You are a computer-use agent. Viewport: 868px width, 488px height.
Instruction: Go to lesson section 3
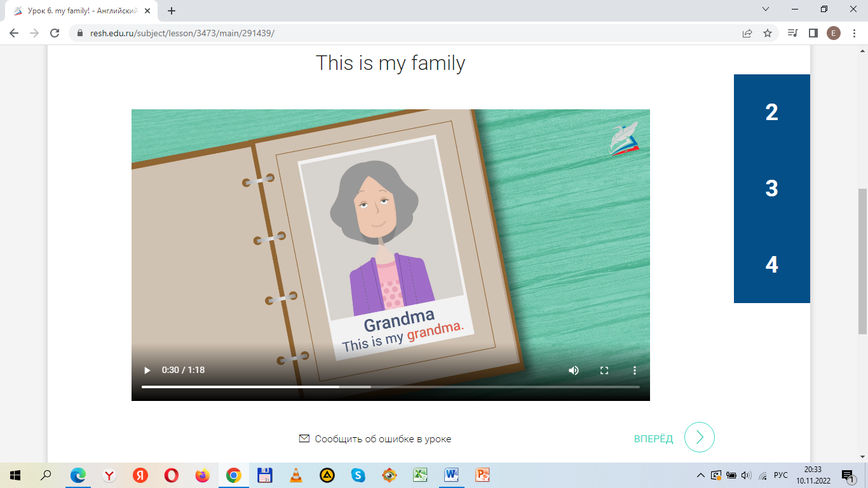click(771, 189)
